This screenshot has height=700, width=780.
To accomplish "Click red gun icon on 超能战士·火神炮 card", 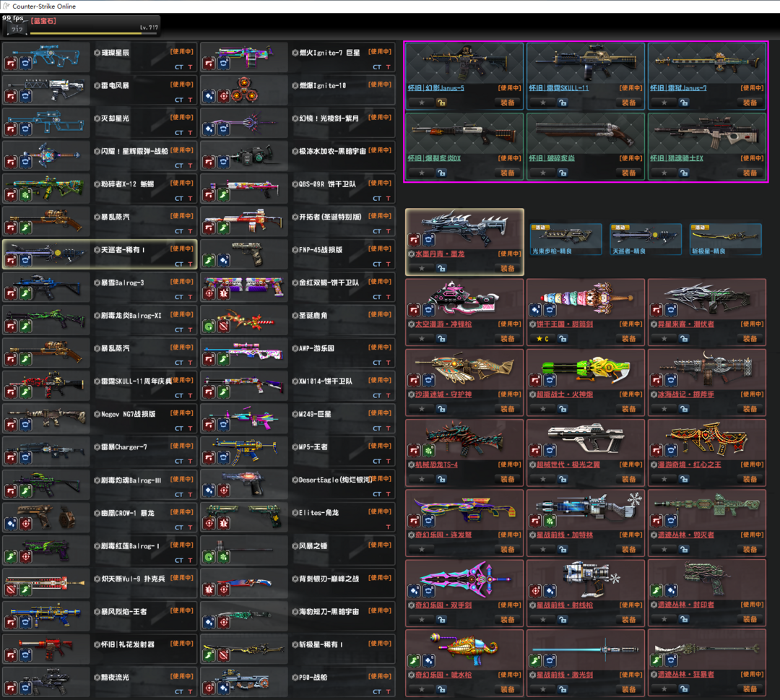I will pos(535,381).
